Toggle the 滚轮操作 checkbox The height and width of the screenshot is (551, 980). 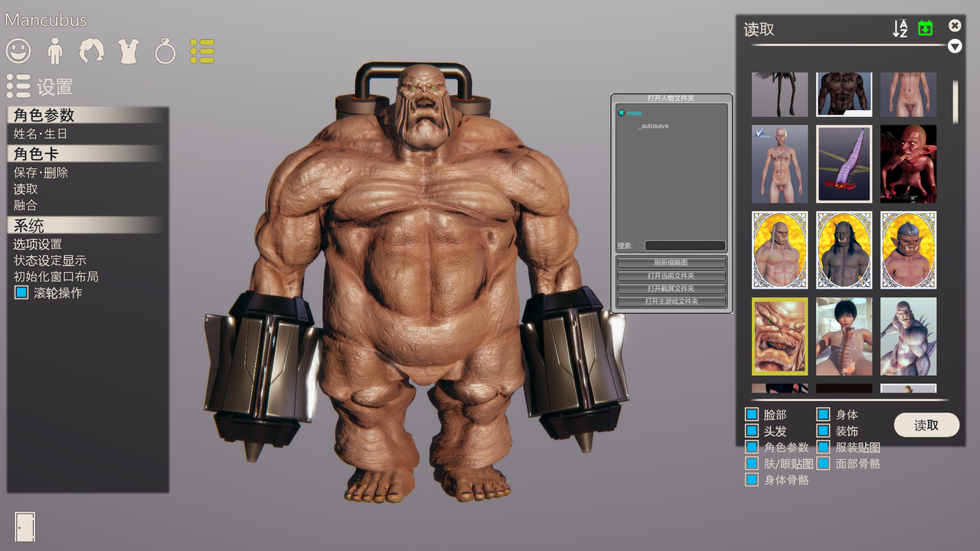pyautogui.click(x=21, y=292)
